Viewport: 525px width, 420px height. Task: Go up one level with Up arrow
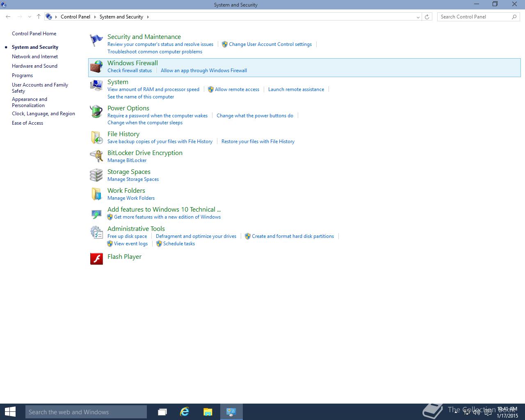coord(39,17)
